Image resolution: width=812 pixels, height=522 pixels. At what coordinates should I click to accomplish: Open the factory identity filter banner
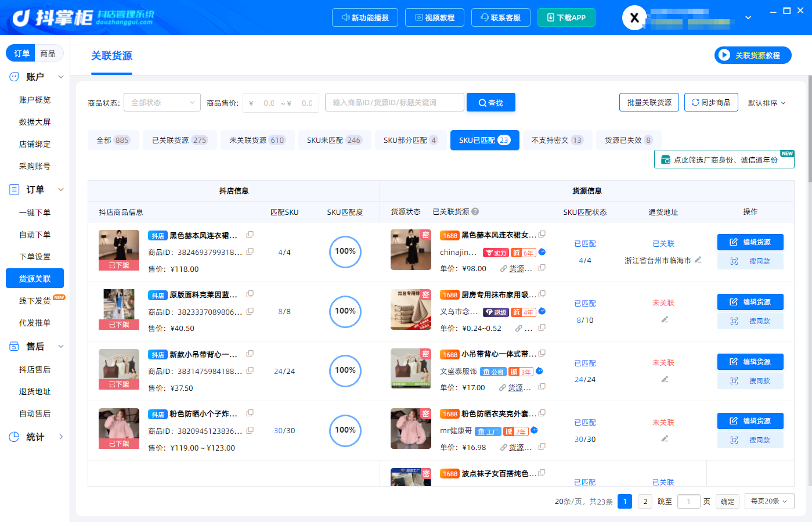[x=724, y=160]
